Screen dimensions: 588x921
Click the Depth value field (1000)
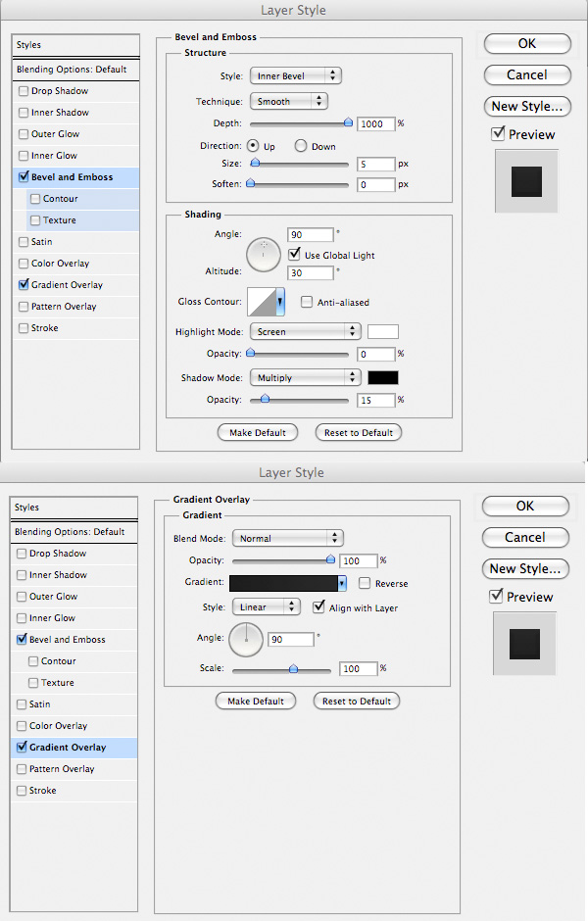(375, 123)
